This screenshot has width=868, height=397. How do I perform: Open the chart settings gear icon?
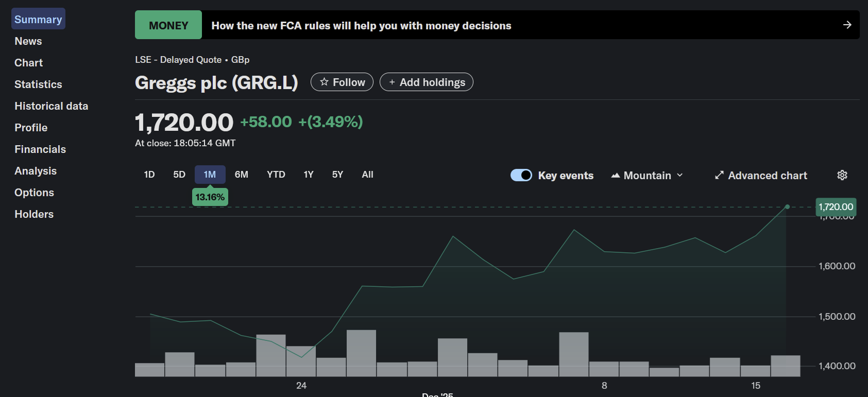click(x=842, y=175)
